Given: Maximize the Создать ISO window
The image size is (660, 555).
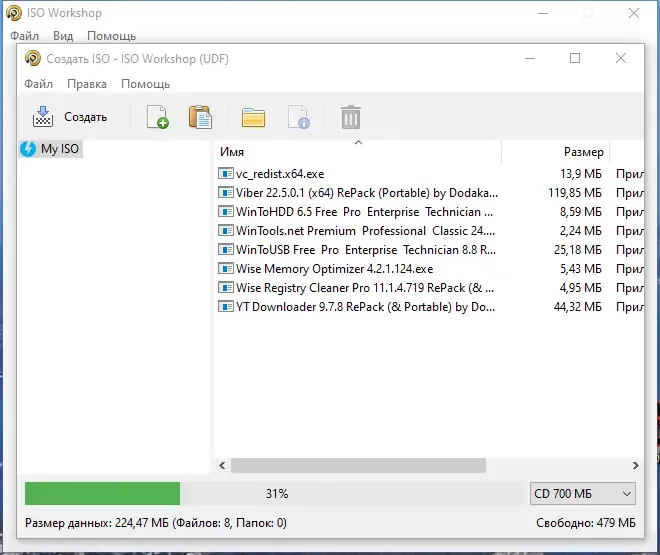Looking at the screenshot, I should [575, 58].
